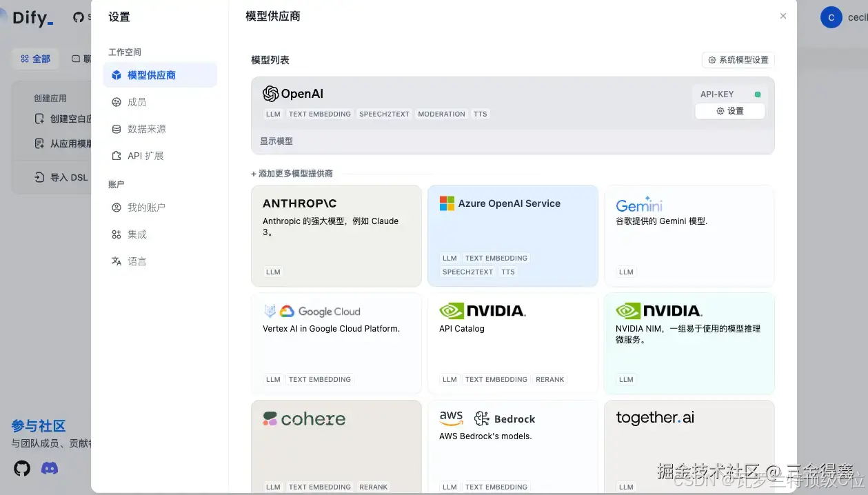Click AWS Bedrock's models description
The width and height of the screenshot is (868, 495).
pos(485,436)
